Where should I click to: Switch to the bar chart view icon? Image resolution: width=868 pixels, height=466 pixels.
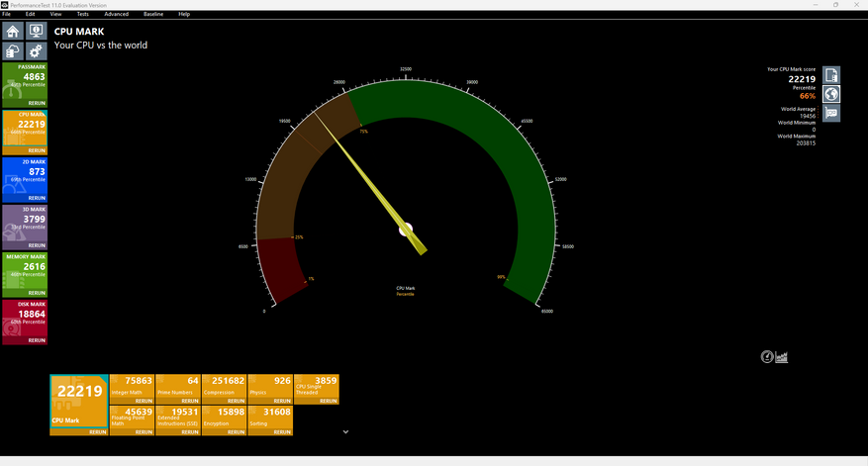click(x=781, y=357)
